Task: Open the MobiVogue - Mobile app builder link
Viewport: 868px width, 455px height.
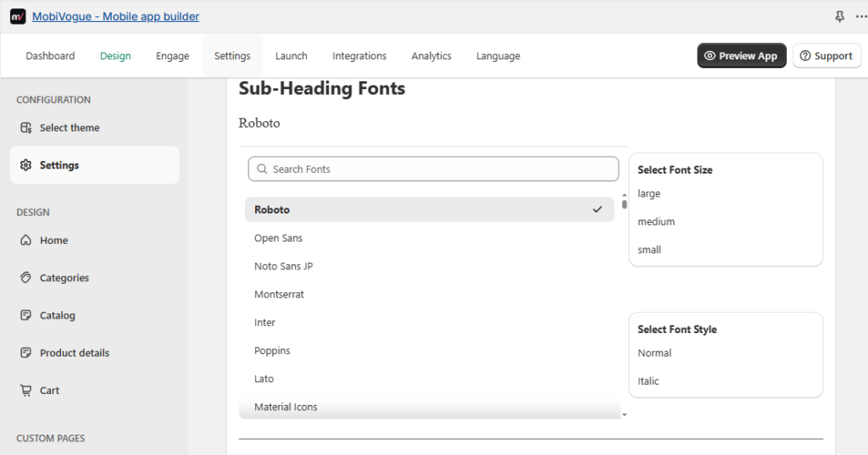Action: coord(115,17)
